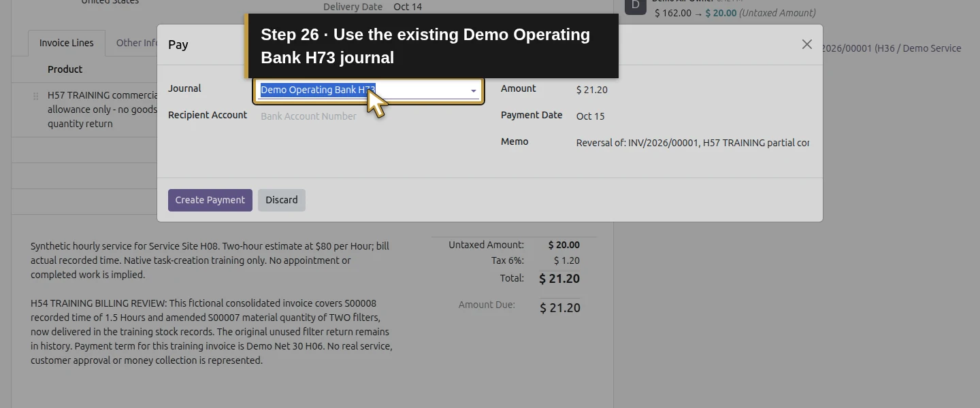Viewport: 980px width, 408px height.
Task: Click the Delivery Date value Oct 14
Action: (x=408, y=7)
